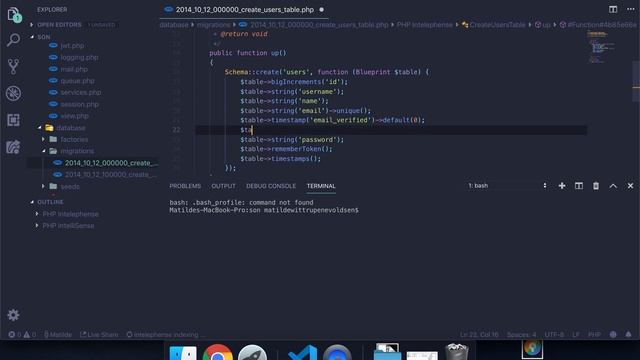Open services.php in the explorer
Viewport: 640px width, 360px height.
point(81,93)
